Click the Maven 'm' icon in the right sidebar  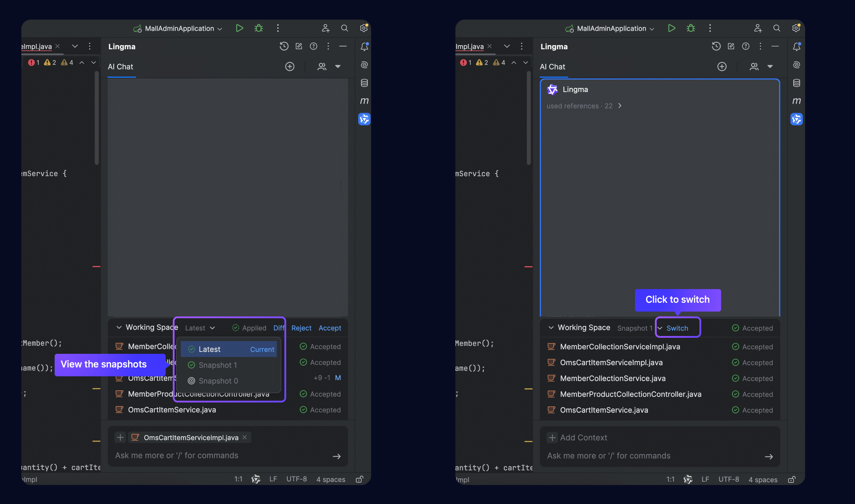(796, 101)
